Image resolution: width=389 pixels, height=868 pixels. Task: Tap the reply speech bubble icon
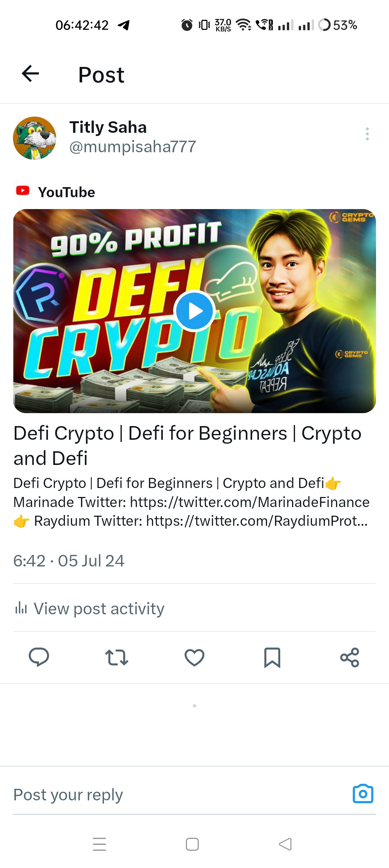pos(39,657)
